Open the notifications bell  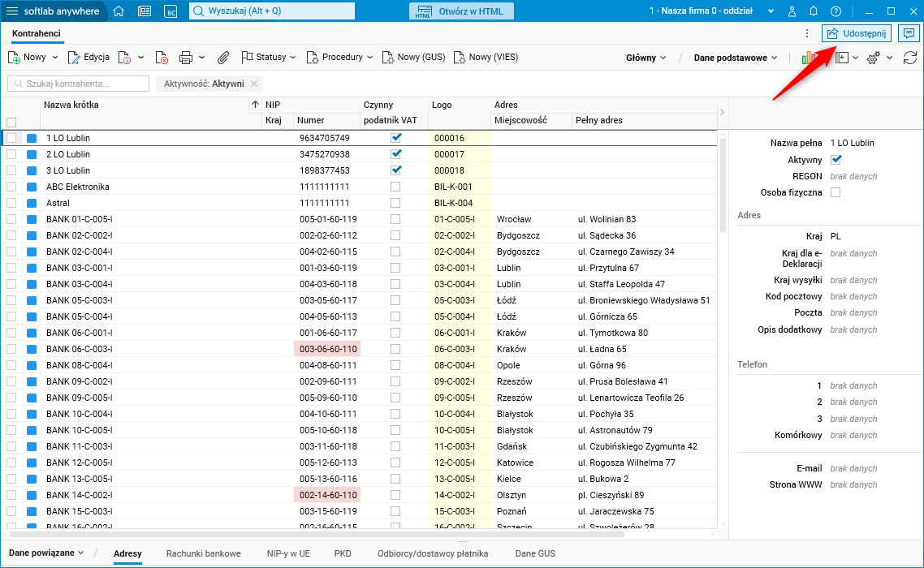pos(814,11)
